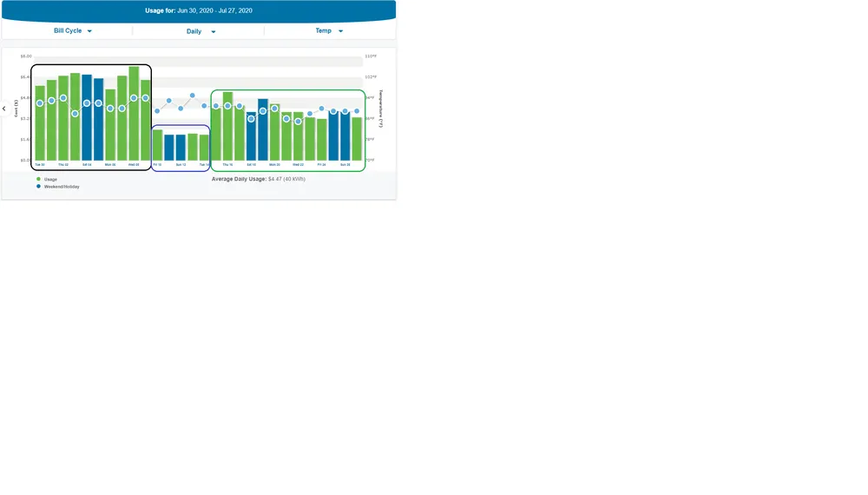The image size is (868, 495).
Task: Click the temperature point on Thu 02 bar
Action: point(63,98)
